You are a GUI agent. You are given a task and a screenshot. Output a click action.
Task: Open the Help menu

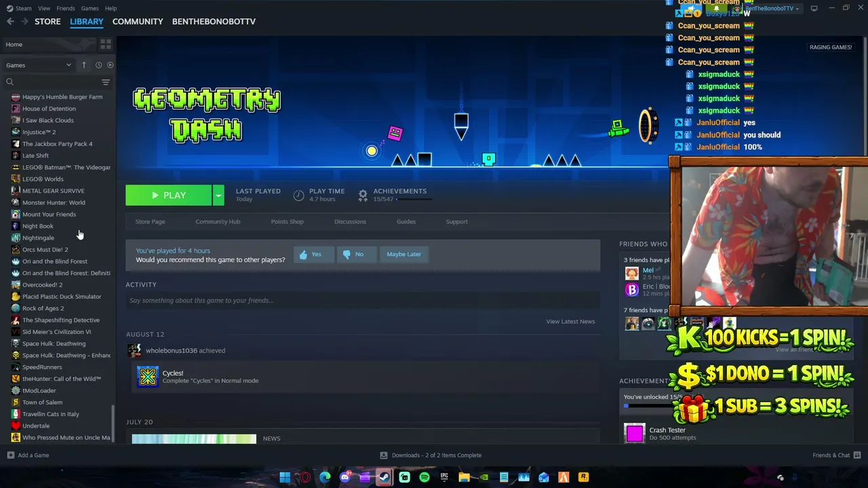(111, 8)
